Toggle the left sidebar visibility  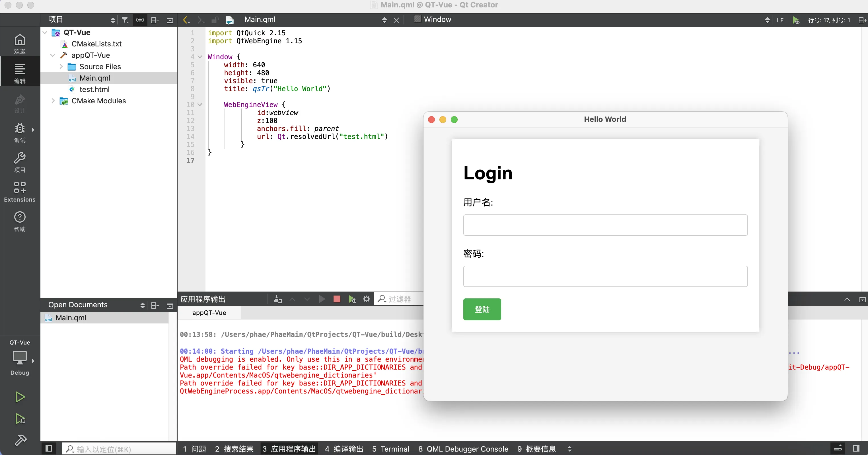(48, 449)
